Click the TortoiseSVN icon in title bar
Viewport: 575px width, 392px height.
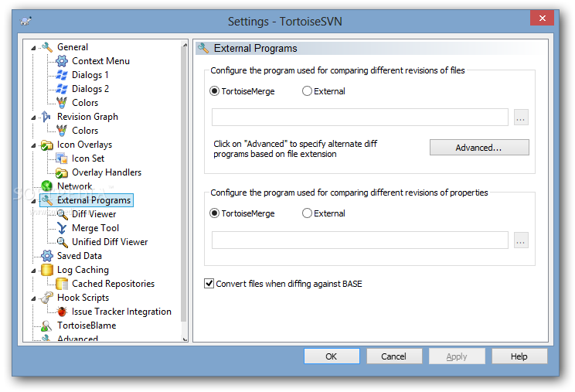pos(26,21)
